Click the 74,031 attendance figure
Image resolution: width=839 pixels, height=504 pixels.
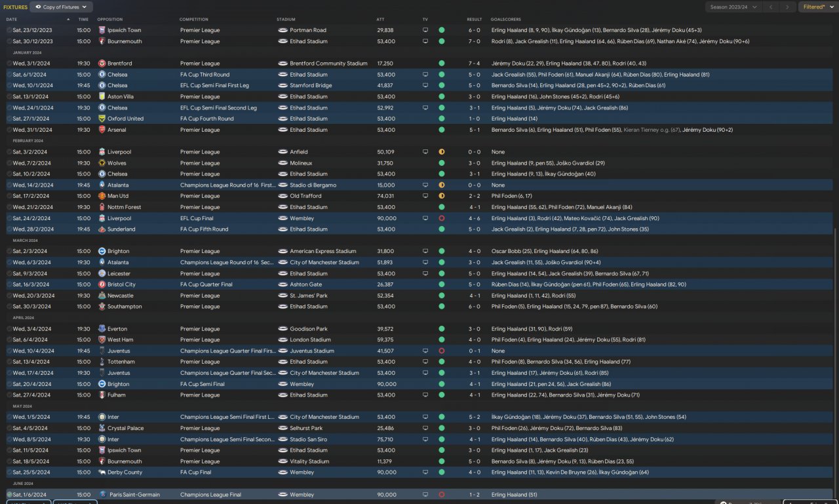point(386,196)
